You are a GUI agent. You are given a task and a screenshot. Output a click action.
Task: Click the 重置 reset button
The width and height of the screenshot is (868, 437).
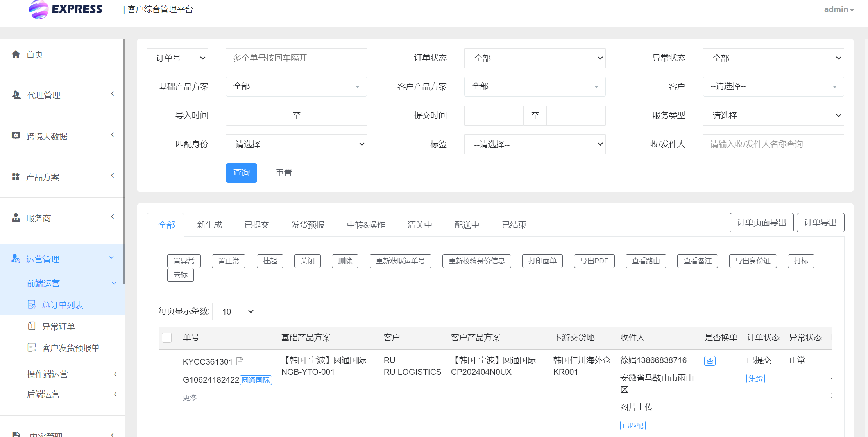pos(284,173)
